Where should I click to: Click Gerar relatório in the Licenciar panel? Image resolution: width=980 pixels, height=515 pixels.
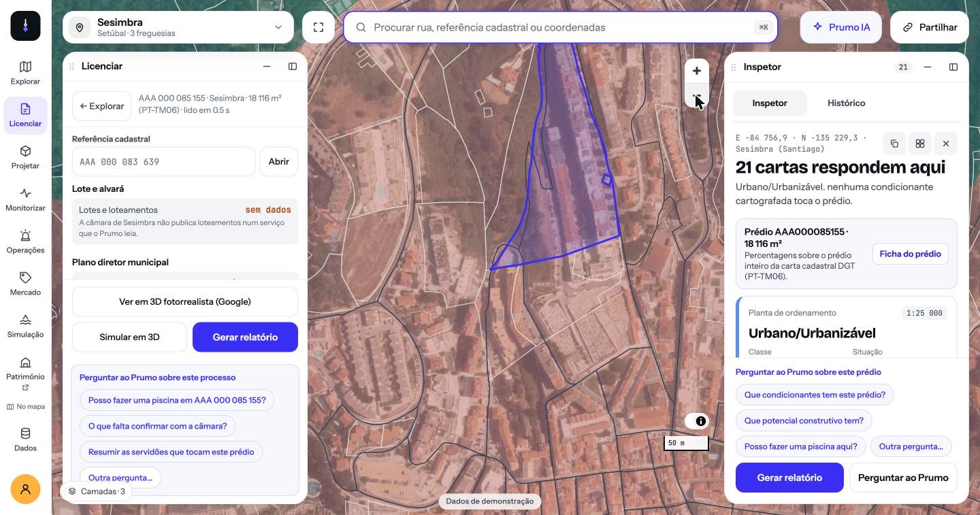(245, 337)
